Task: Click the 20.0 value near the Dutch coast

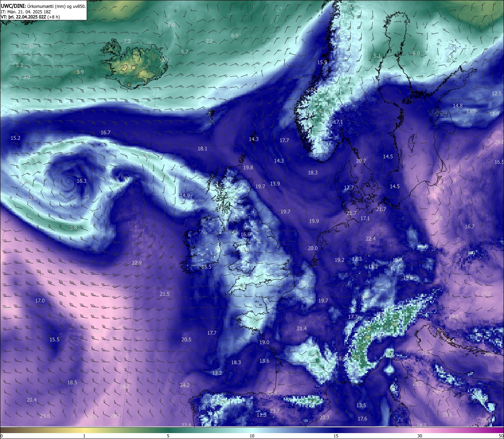Action: point(313,248)
